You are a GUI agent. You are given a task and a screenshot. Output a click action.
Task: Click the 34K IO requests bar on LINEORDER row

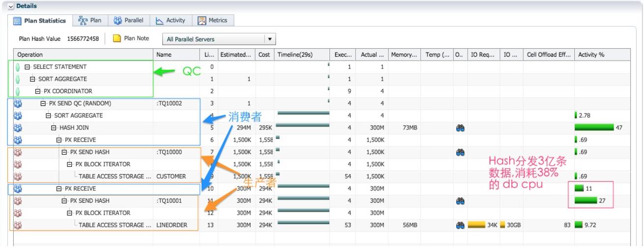coord(476,225)
